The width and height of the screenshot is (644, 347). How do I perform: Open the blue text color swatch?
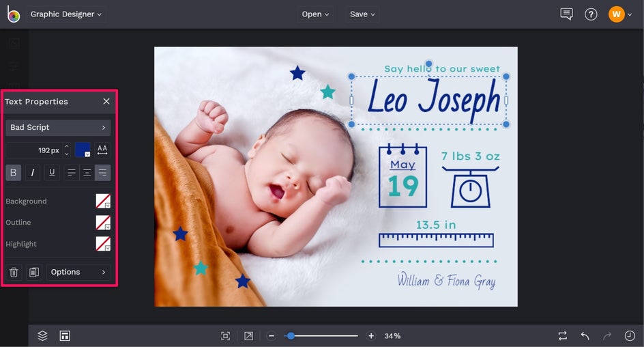tap(83, 150)
